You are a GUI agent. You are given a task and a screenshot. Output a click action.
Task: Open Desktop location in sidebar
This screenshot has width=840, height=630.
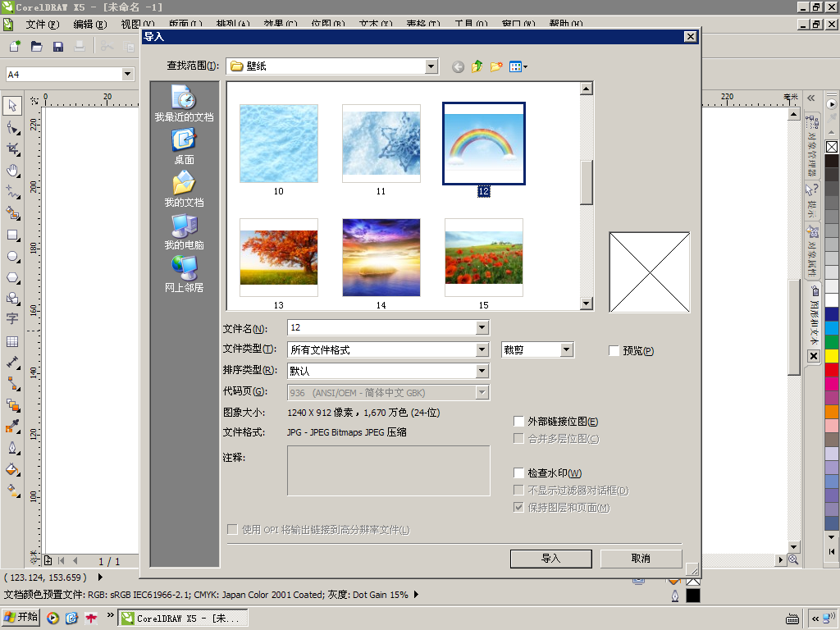(185, 146)
